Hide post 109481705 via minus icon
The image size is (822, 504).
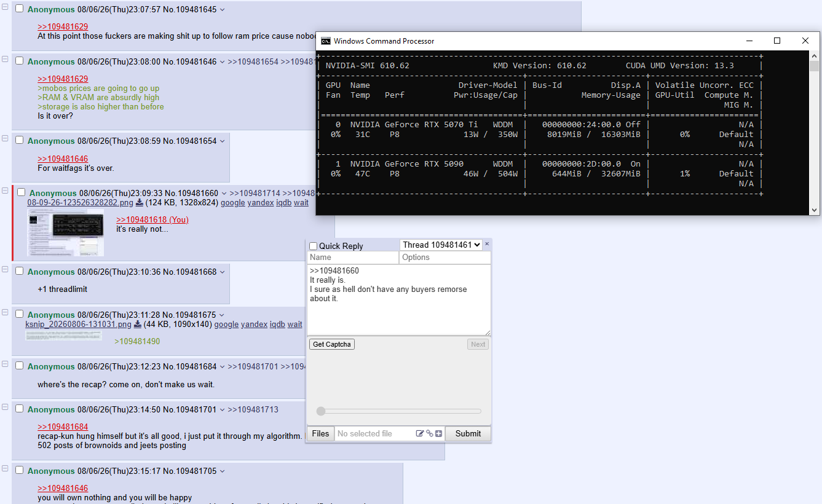pyautogui.click(x=5, y=468)
